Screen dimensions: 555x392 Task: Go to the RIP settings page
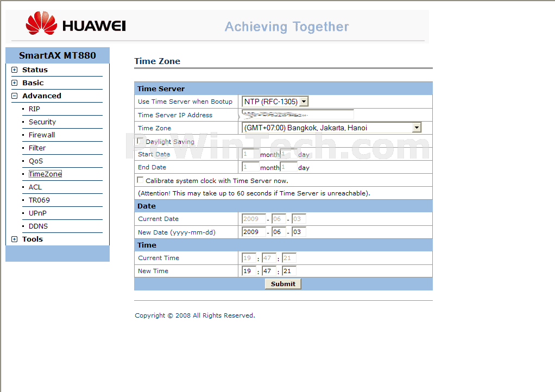point(34,109)
